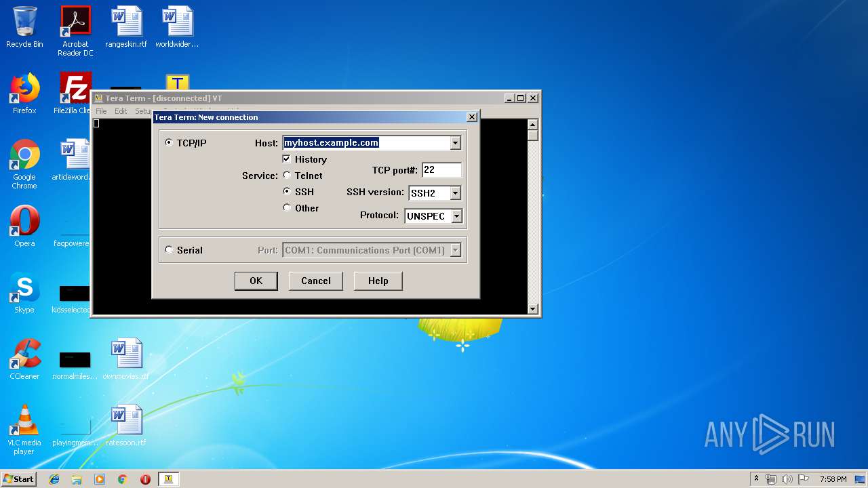Screen dimensions: 868x488
Task: Click the volume speaker tray icon
Action: click(x=787, y=479)
